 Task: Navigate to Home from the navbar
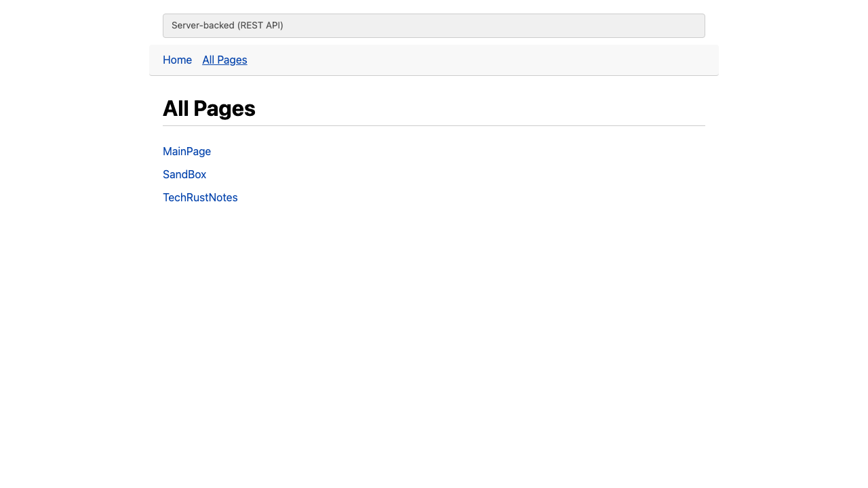tap(177, 60)
